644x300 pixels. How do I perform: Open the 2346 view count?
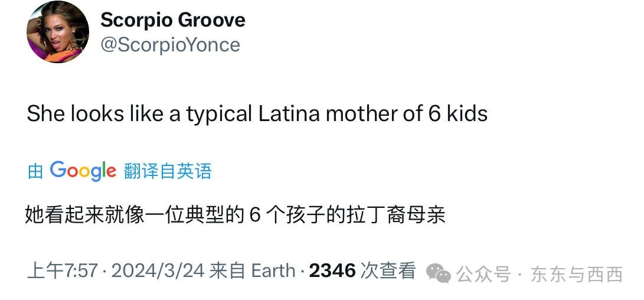click(x=332, y=271)
